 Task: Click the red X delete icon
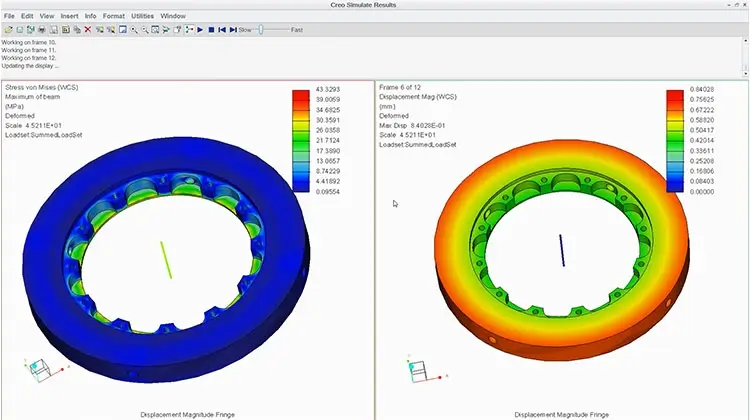click(x=88, y=30)
